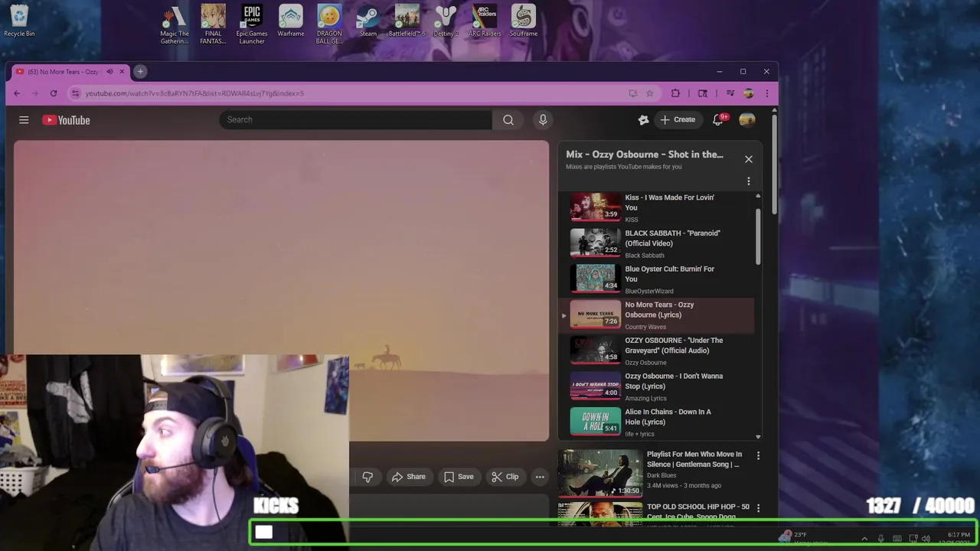This screenshot has width=980, height=551.
Task: Click the No More Tears playlist thumbnail
Action: click(x=596, y=315)
